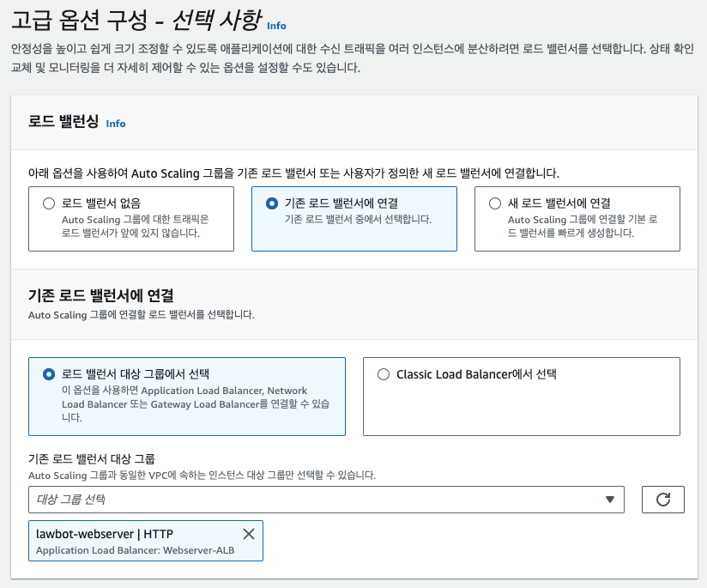Open Info link next to 고급 옵션 구성 heading
This screenshot has width=707, height=588.
[276, 26]
